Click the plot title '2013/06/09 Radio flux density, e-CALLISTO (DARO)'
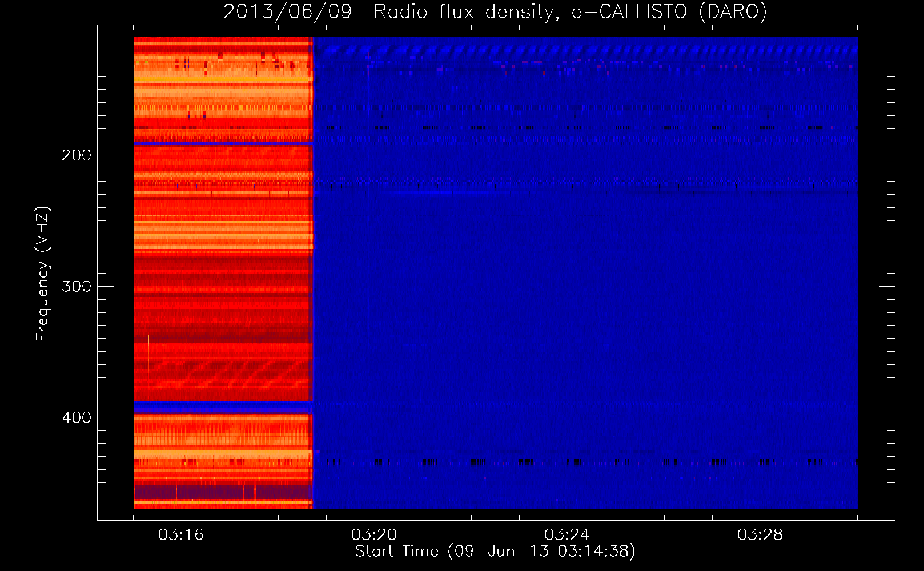Screen dimensions: 924x571 [495, 12]
